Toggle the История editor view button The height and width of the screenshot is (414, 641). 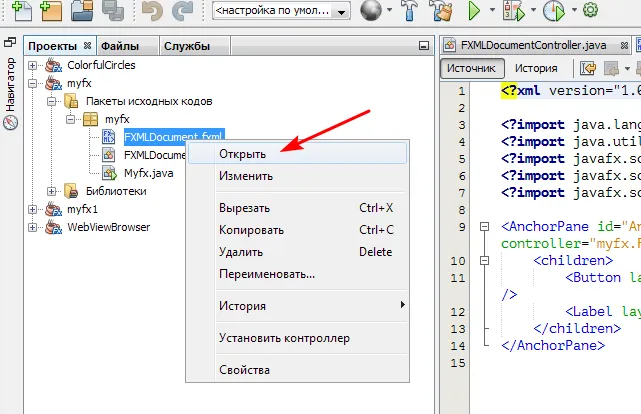[x=536, y=68]
